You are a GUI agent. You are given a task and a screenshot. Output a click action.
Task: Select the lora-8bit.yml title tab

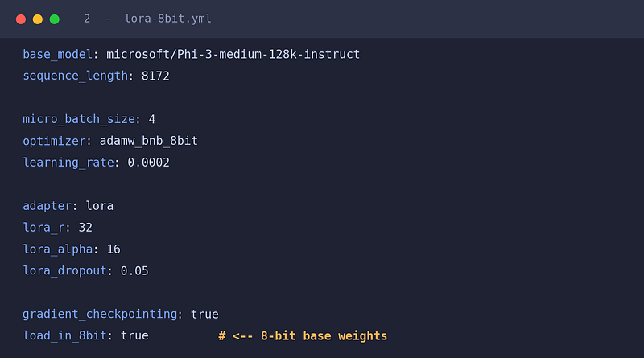167,19
